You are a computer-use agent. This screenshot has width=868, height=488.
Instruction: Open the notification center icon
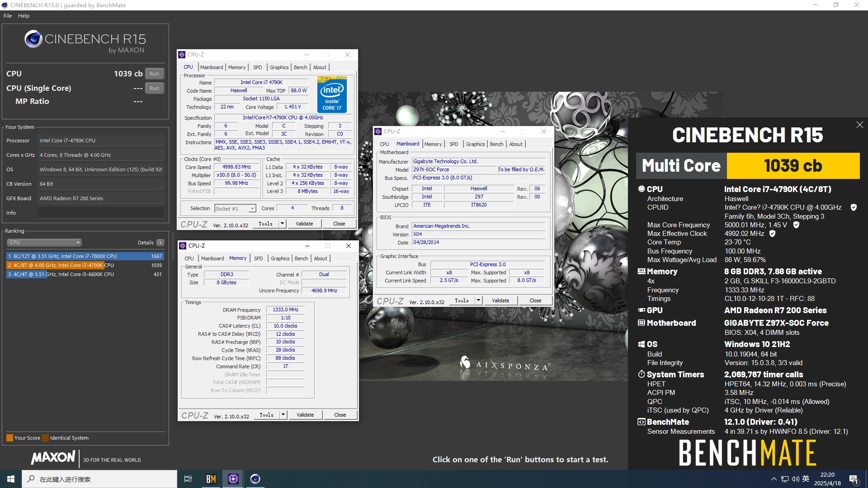tap(854, 479)
